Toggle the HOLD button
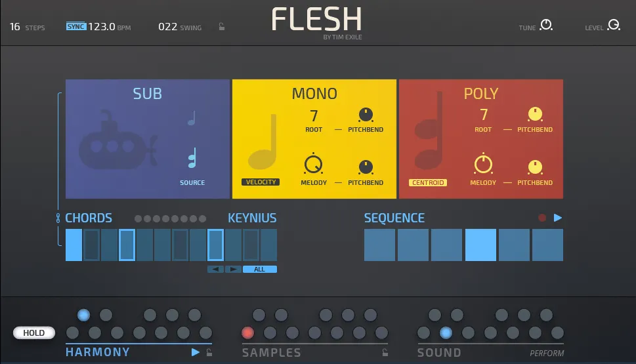Image resolution: width=636 pixels, height=364 pixels. 34,333
